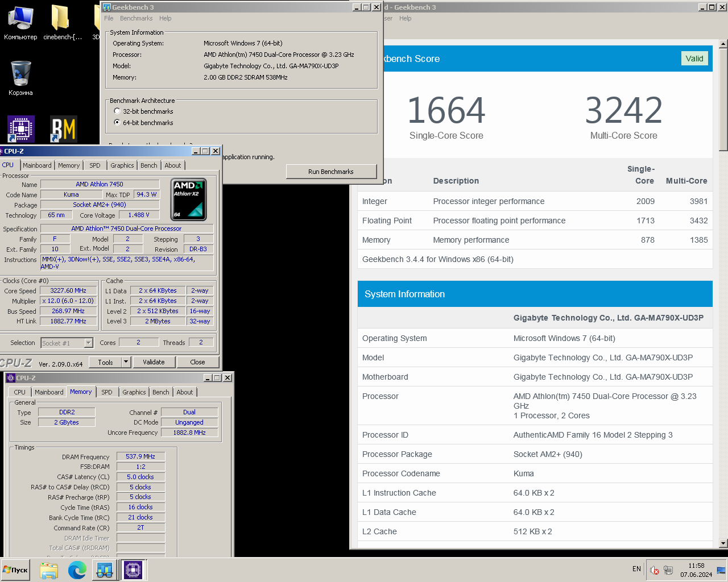Launch the BM desktop shortcut icon
The height and width of the screenshot is (582, 728).
pos(64,129)
